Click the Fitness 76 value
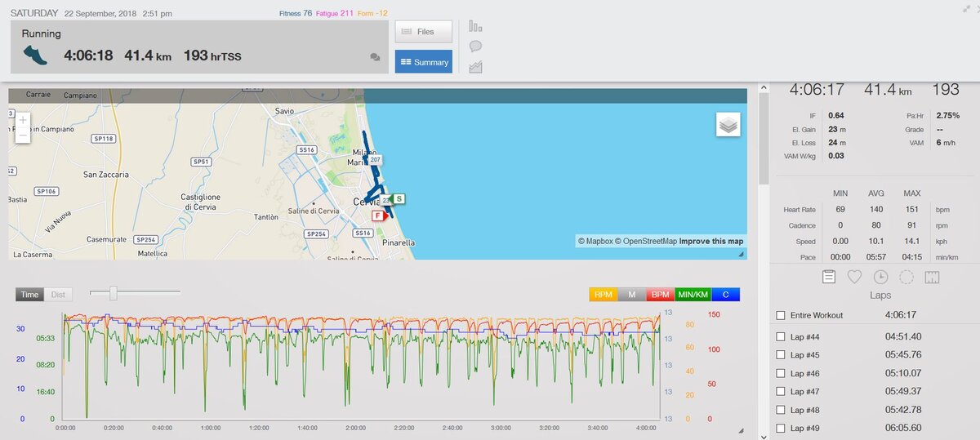980x440 pixels. coord(296,13)
